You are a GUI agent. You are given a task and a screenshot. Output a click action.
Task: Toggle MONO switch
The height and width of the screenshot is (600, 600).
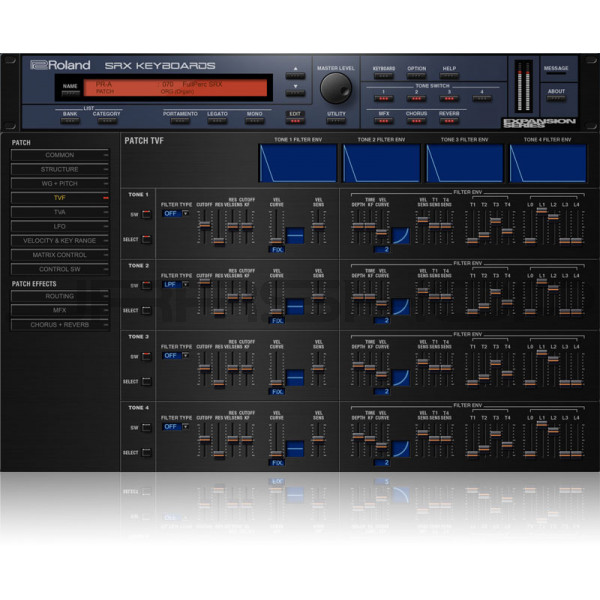pyautogui.click(x=254, y=121)
